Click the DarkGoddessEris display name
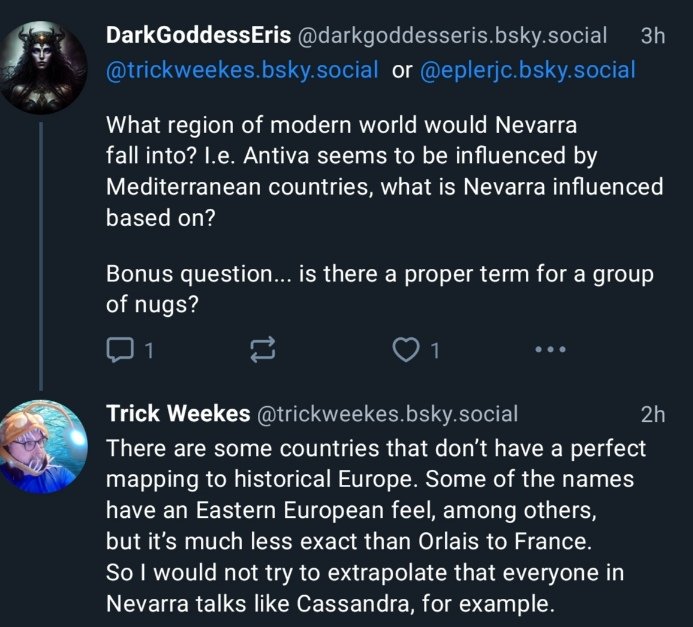The height and width of the screenshot is (627, 693). (x=198, y=35)
